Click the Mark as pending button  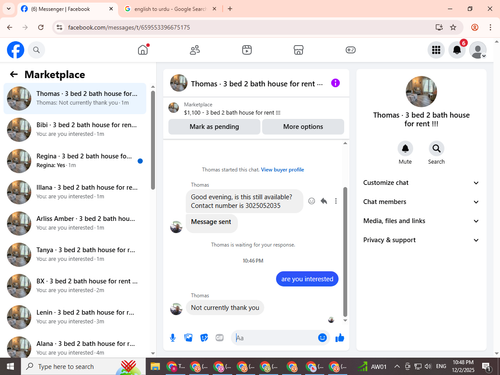(214, 127)
